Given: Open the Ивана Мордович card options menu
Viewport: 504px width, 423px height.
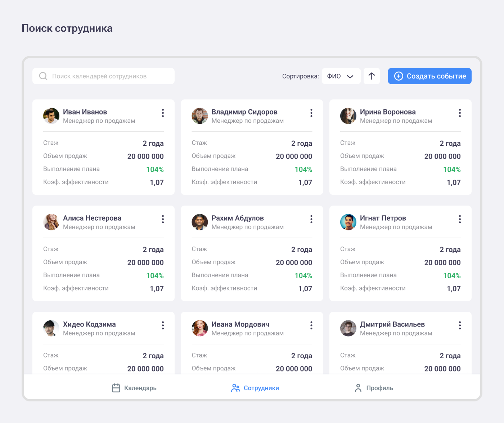Looking at the screenshot, I should (311, 325).
